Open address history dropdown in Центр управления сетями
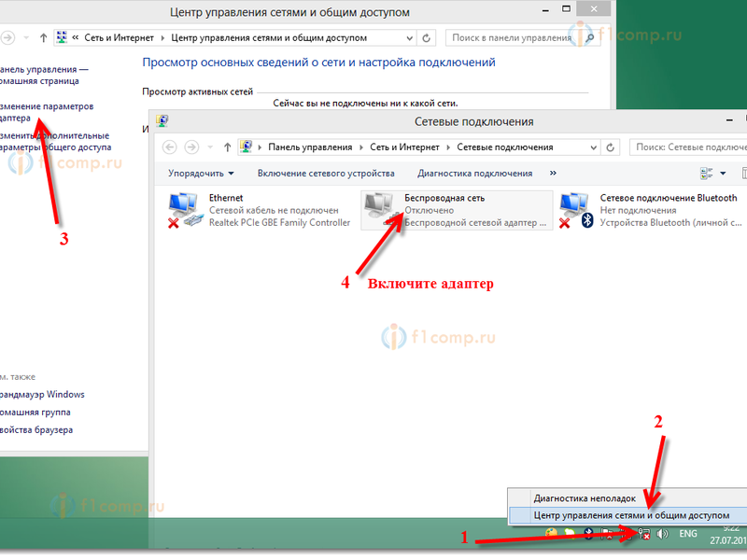The width and height of the screenshot is (747, 560). pyautogui.click(x=410, y=38)
